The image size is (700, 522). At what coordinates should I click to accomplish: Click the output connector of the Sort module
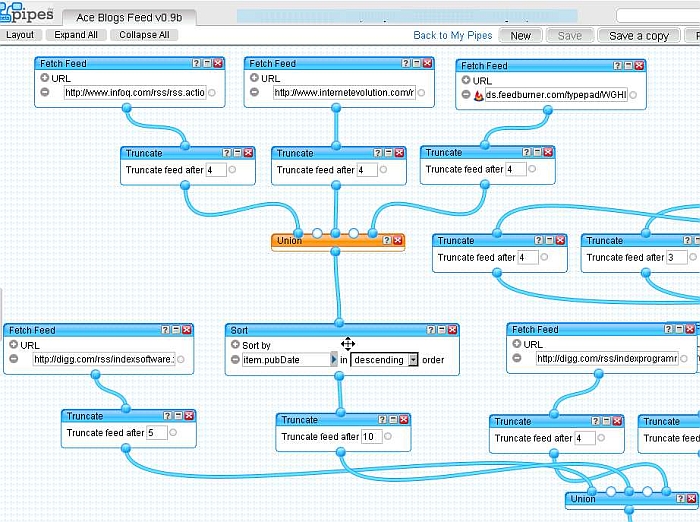[339, 376]
